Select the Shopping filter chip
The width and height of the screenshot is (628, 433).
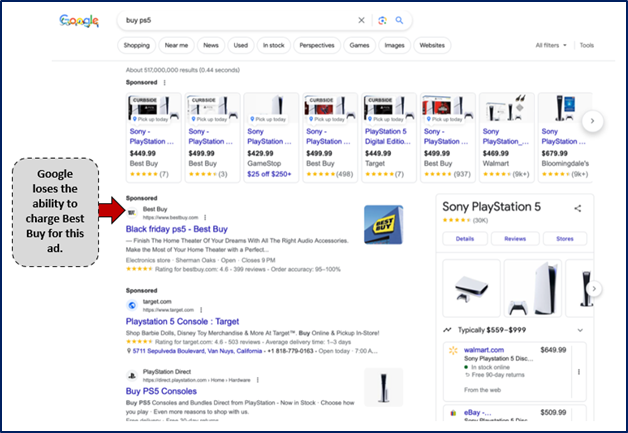137,45
